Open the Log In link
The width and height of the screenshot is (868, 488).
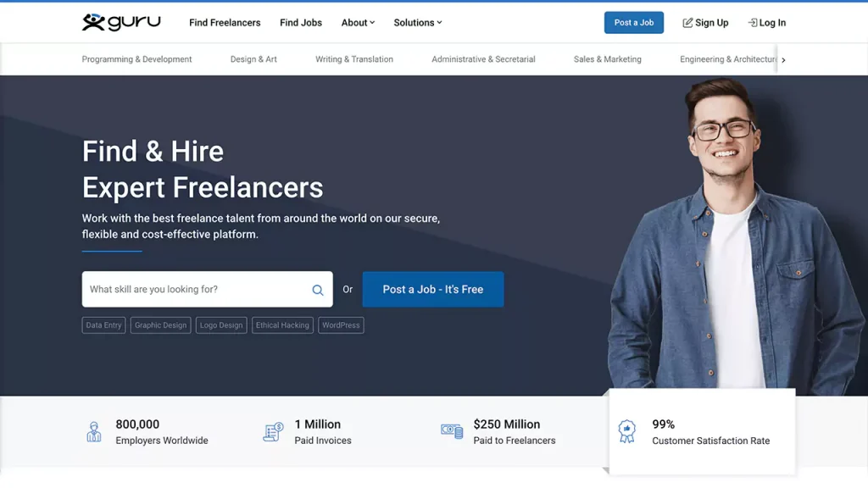[766, 23]
